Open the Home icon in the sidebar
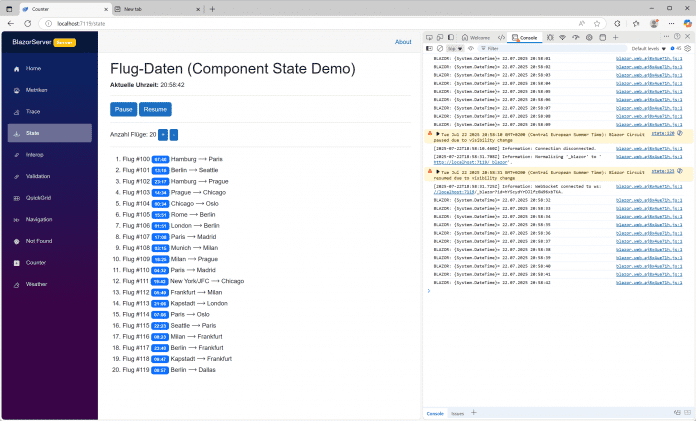Screen dimensions: 696x421 pos(16,69)
